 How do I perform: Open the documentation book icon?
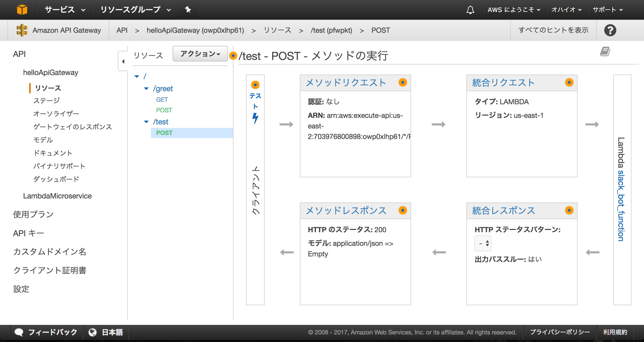click(x=605, y=52)
